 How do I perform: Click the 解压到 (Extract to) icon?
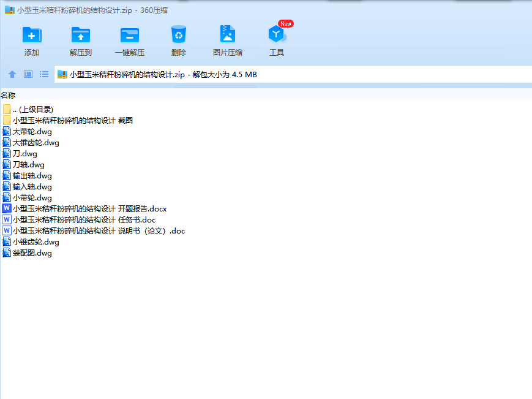(81, 35)
